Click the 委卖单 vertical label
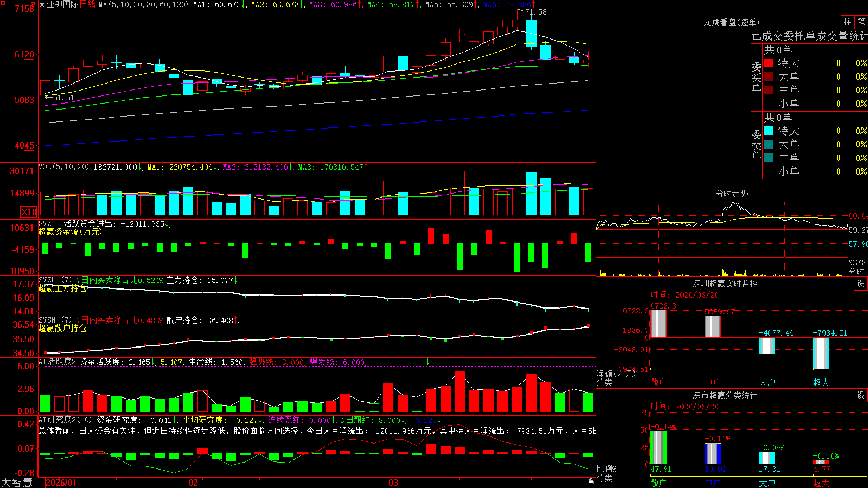 (756, 145)
